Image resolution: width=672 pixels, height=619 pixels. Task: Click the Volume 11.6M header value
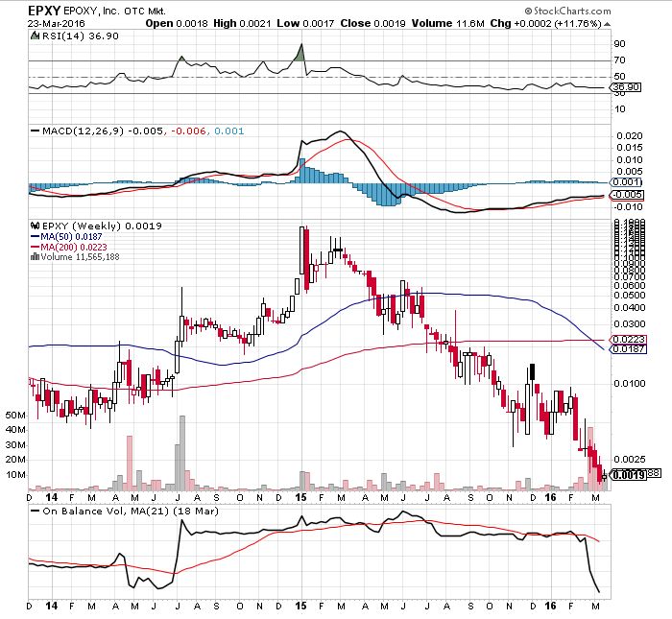click(x=448, y=24)
